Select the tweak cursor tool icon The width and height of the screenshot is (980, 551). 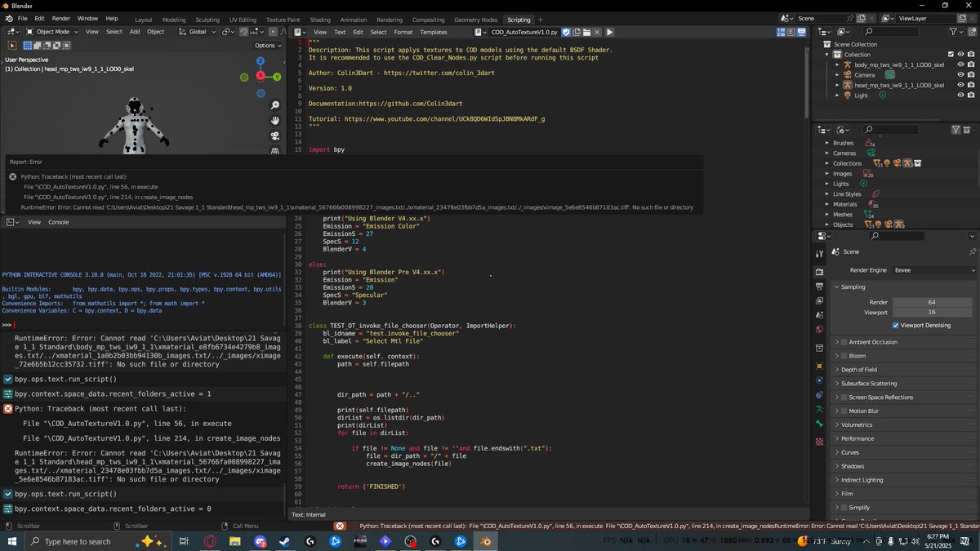tap(11, 46)
